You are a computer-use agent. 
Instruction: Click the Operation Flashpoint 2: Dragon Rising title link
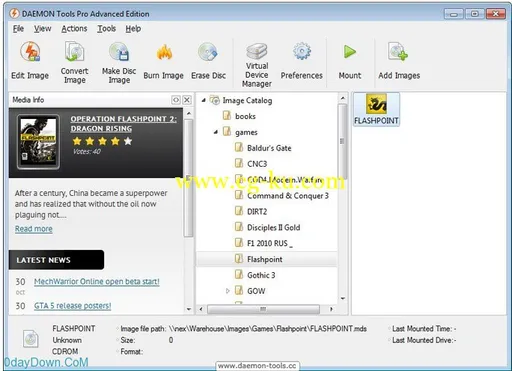click(124, 124)
